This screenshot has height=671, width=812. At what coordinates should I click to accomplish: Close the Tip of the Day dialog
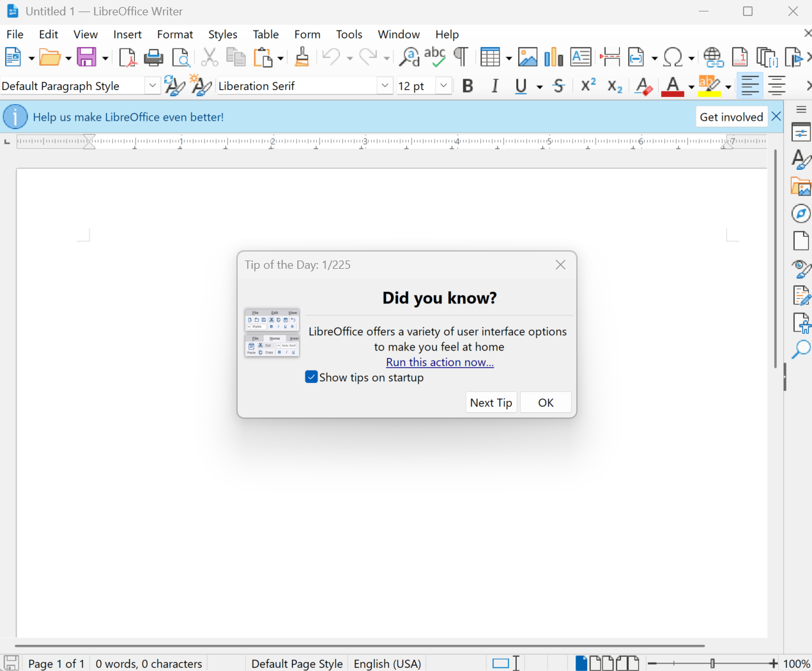coord(560,264)
